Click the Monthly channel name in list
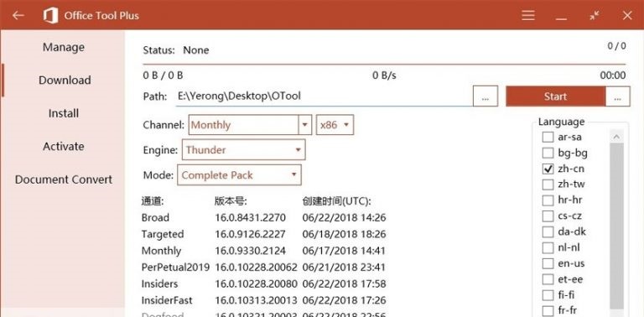 (x=161, y=251)
